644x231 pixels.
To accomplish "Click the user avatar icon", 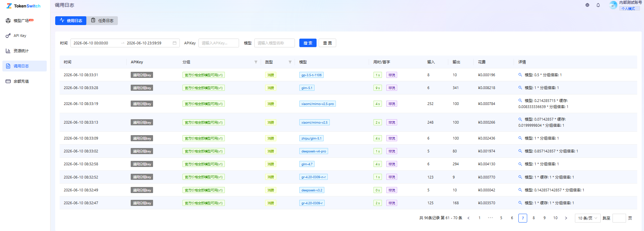I will 613,5.
